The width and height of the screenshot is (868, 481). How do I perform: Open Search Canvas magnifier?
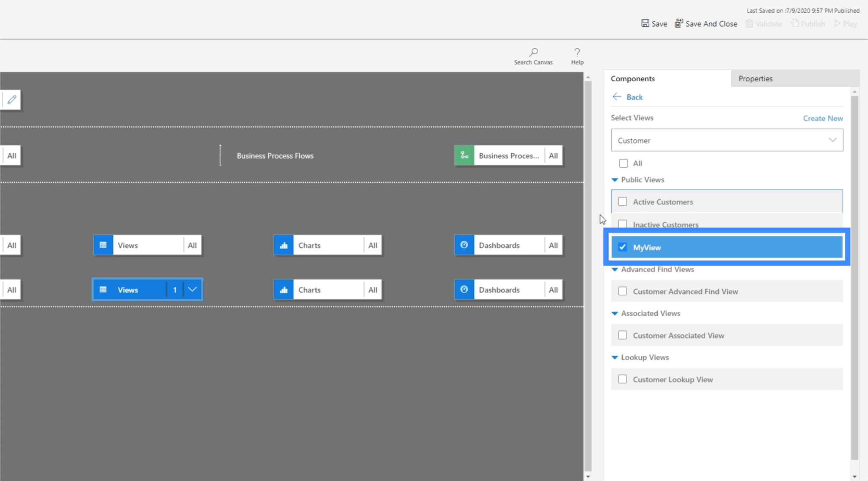coord(534,52)
